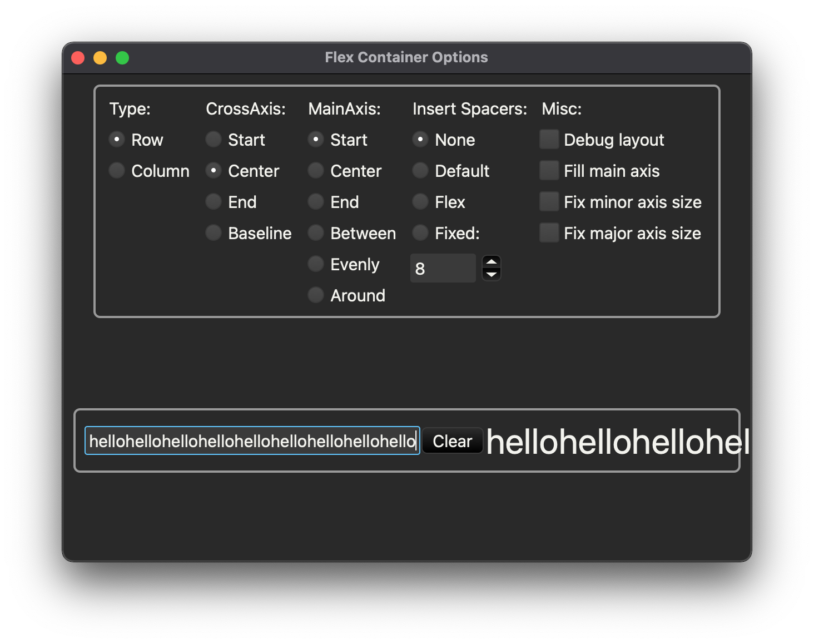Select the Row type radio button

coord(117,140)
